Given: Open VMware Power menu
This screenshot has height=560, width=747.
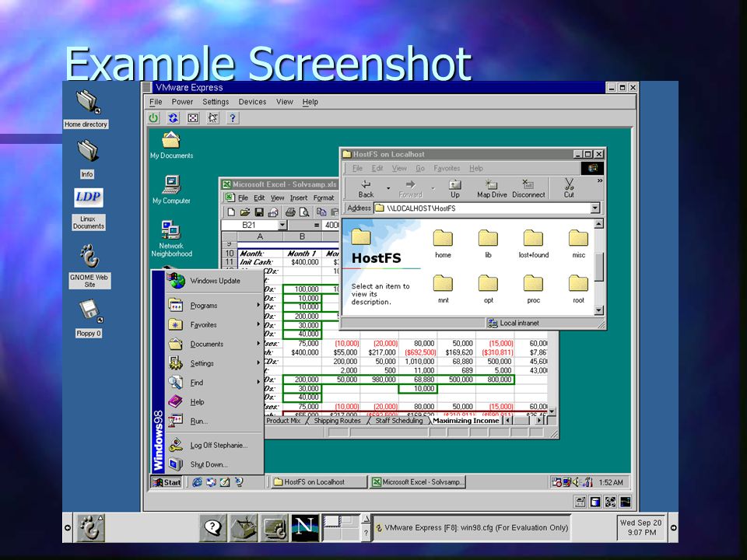Looking at the screenshot, I should click(x=182, y=102).
